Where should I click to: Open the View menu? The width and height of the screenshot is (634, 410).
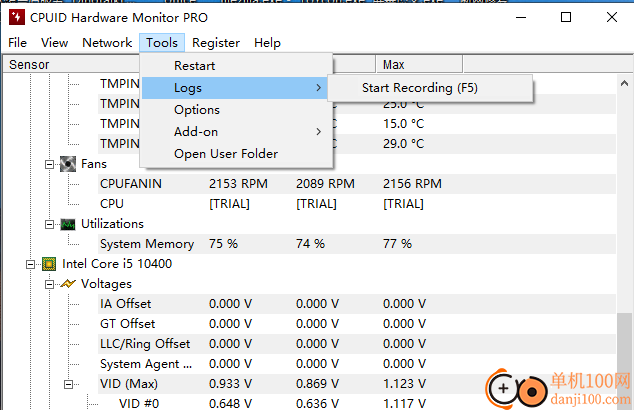(x=55, y=42)
